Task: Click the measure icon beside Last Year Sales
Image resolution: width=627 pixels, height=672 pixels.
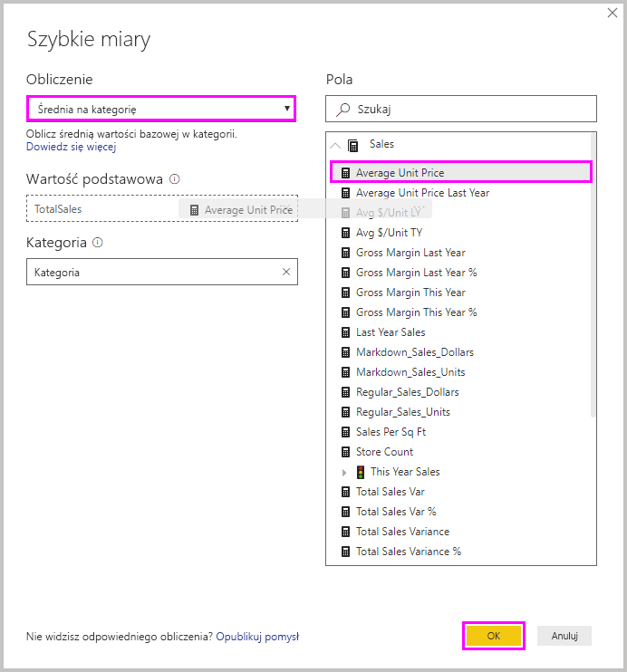Action: 345,332
